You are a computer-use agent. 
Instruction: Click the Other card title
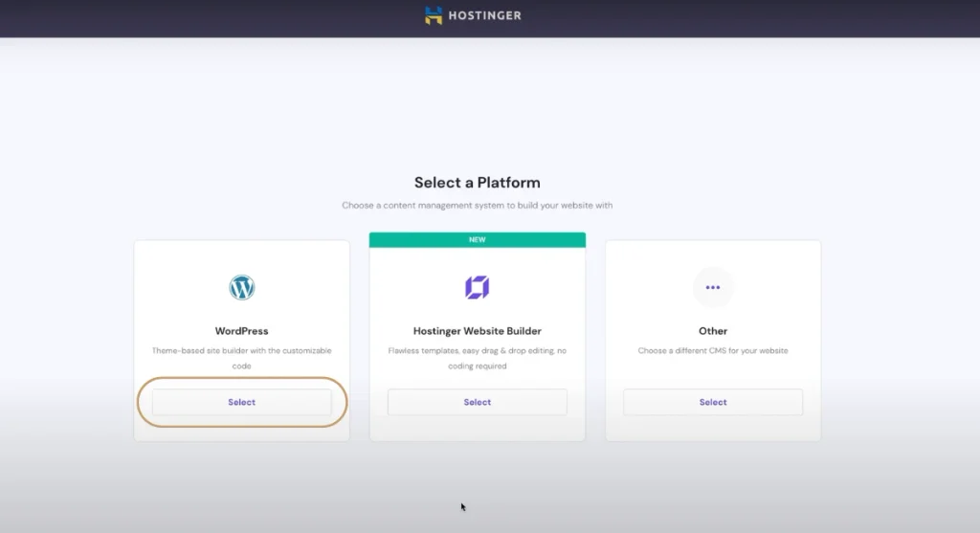click(712, 331)
